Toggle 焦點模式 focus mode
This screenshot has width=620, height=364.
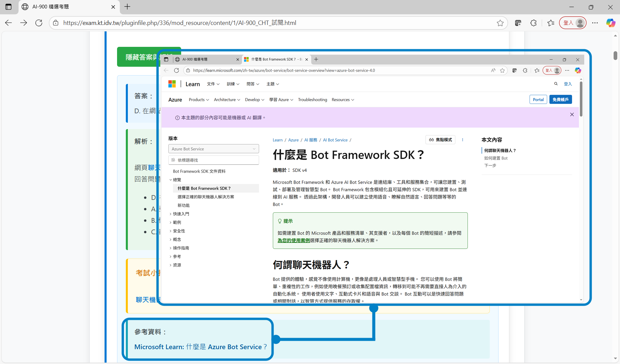point(441,140)
